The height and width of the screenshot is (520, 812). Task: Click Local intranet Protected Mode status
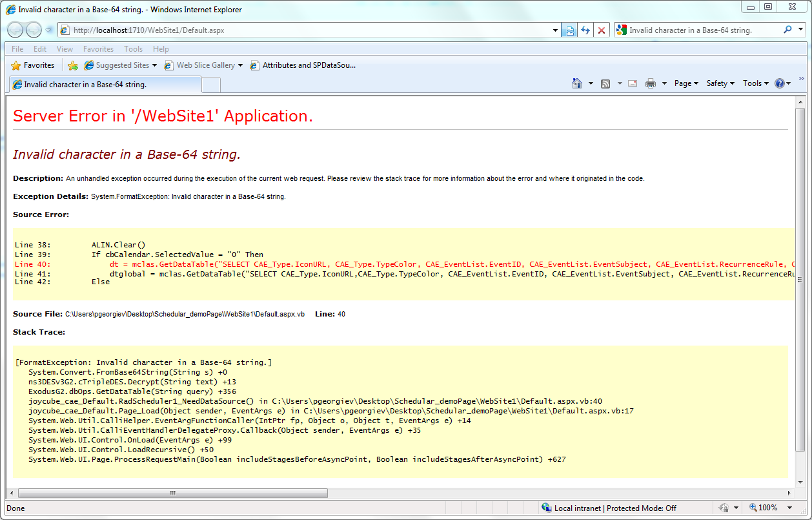[x=615, y=508]
